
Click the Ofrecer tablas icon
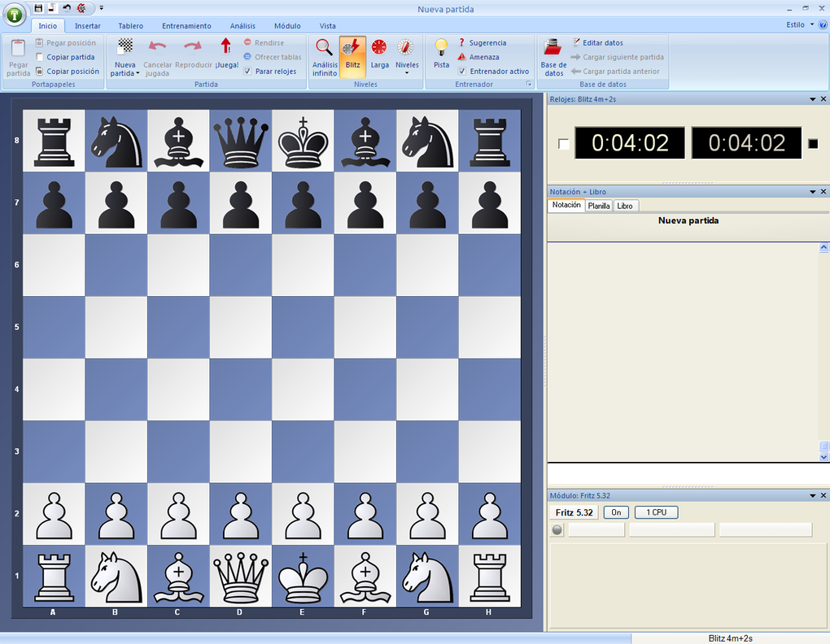coord(247,57)
